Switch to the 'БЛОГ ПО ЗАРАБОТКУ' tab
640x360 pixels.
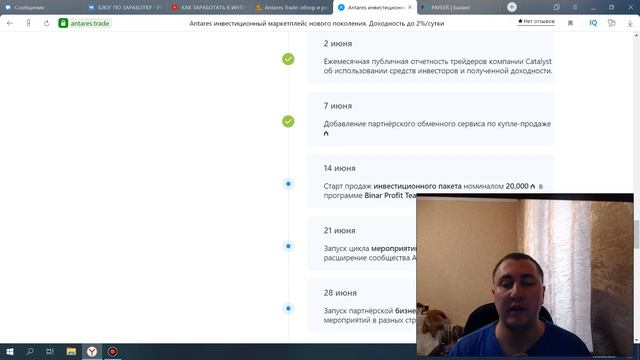pyautogui.click(x=124, y=7)
